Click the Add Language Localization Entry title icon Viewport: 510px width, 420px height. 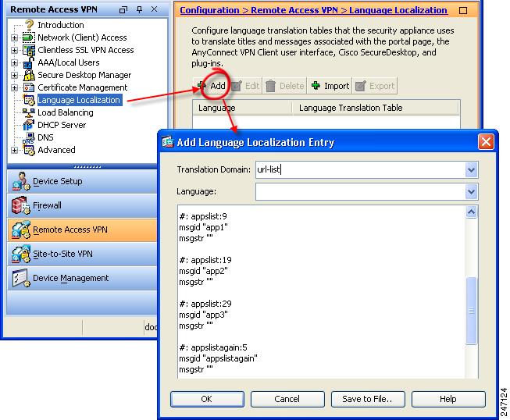coord(167,142)
